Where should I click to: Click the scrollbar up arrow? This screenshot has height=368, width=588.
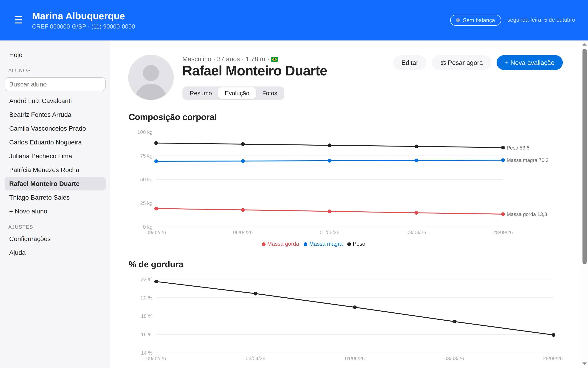tap(584, 45)
